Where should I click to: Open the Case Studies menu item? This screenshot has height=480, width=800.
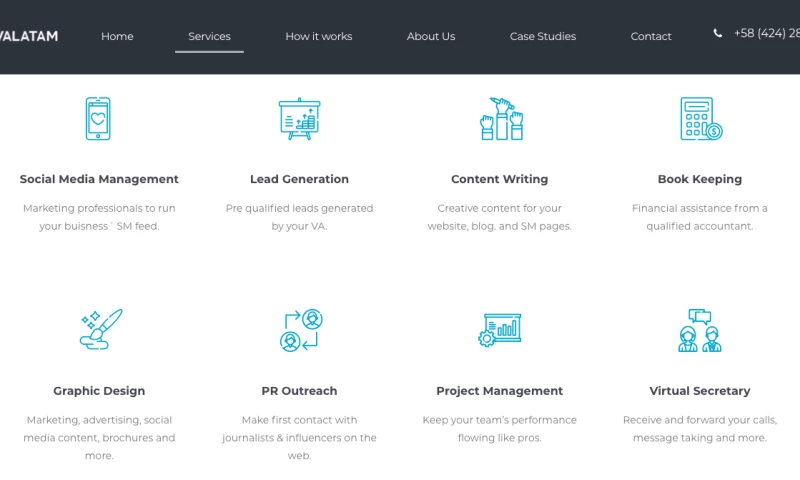coord(543,36)
